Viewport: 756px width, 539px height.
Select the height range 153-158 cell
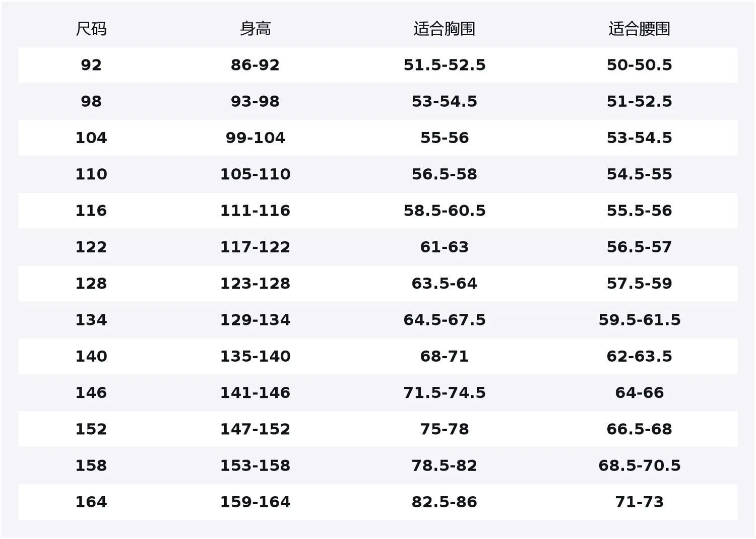(255, 465)
